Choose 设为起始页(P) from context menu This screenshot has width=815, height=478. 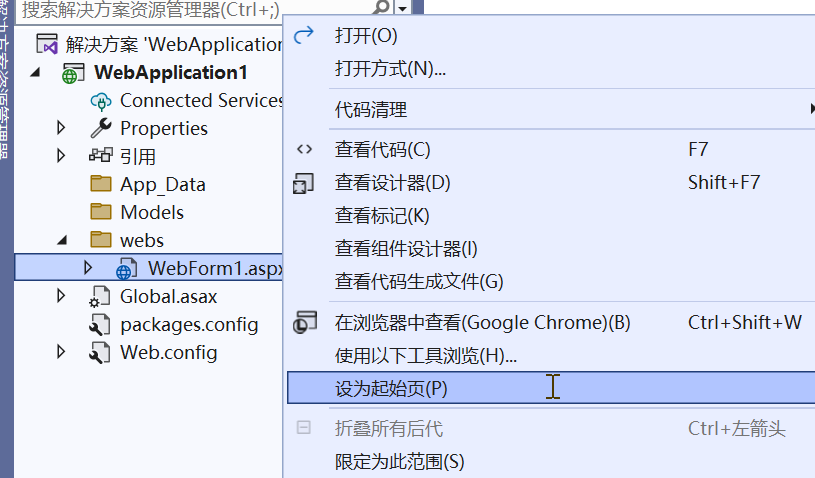click(391, 388)
